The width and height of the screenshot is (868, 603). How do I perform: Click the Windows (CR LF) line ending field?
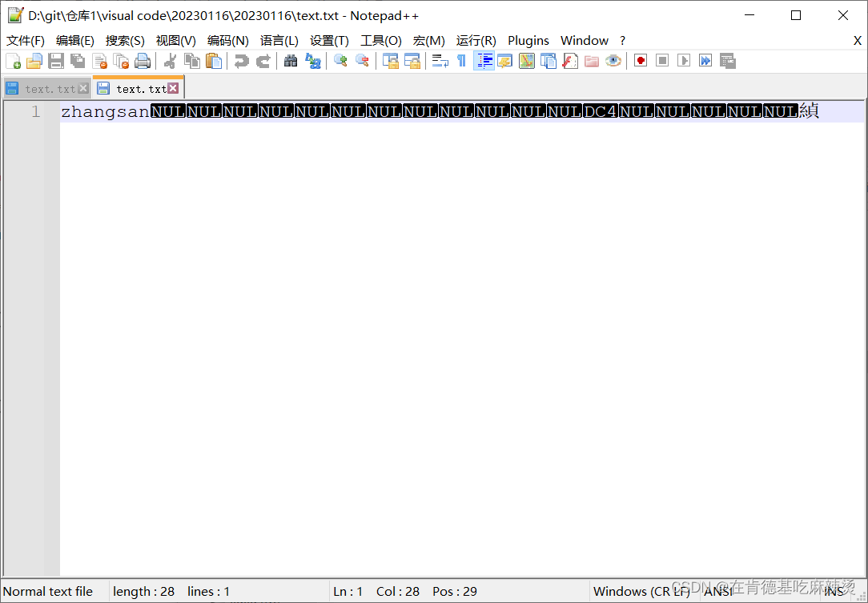[x=641, y=591]
